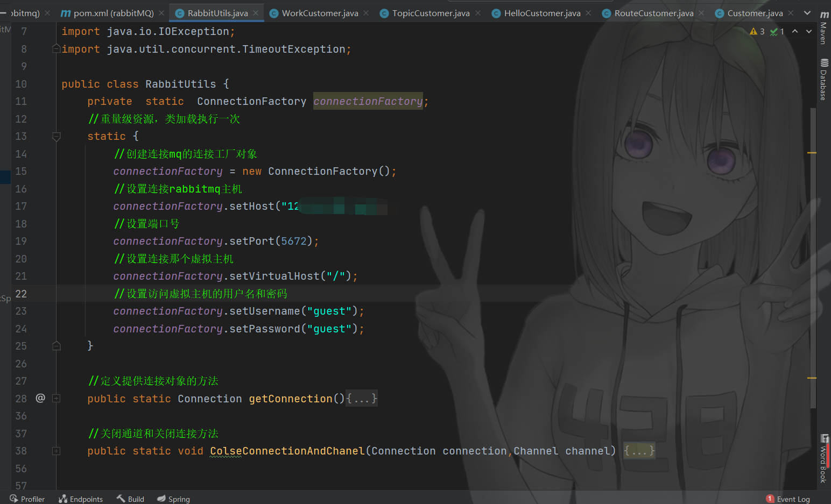Open the Event Log

point(788,499)
